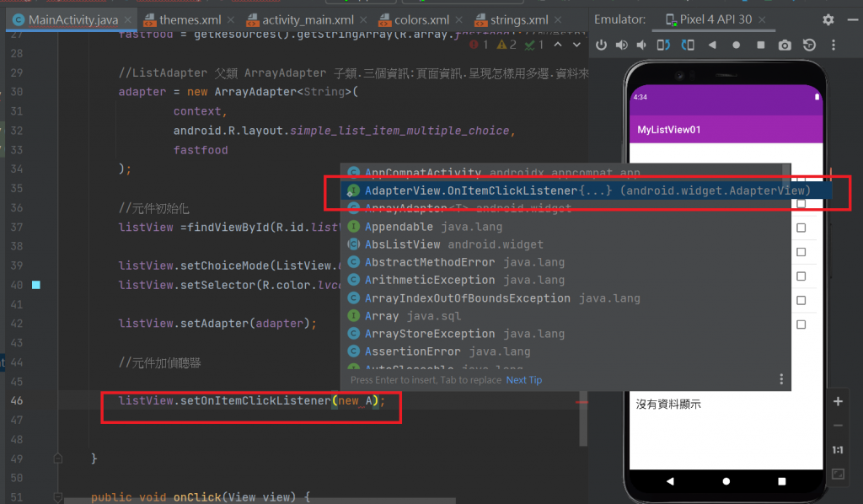Click line number 46 in the gutter
Image resolution: width=863 pixels, height=504 pixels.
pyautogui.click(x=17, y=400)
